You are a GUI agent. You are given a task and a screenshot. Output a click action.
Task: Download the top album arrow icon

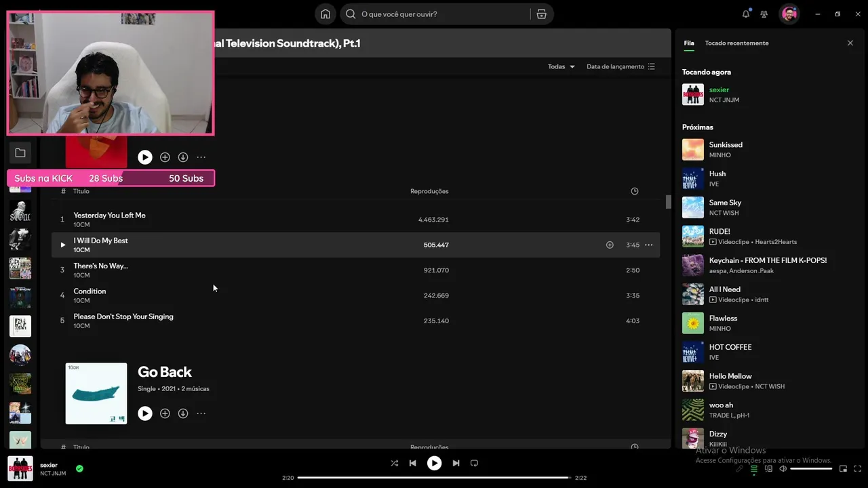(x=183, y=157)
